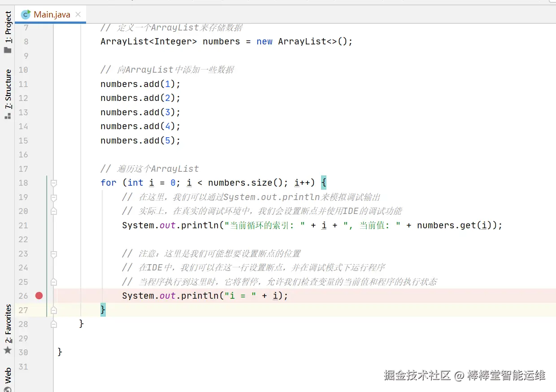The image size is (556, 392).
Task: Click line number 30 in gutter
Action: point(23,352)
